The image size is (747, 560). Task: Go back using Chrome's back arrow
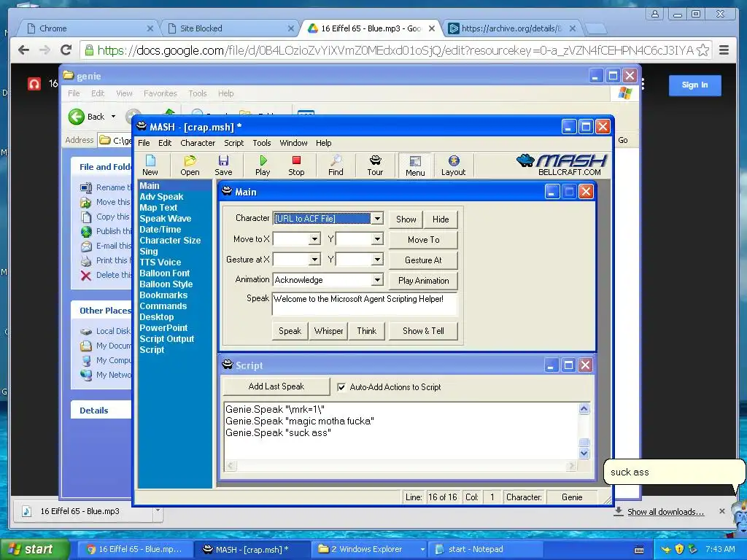pyautogui.click(x=23, y=50)
